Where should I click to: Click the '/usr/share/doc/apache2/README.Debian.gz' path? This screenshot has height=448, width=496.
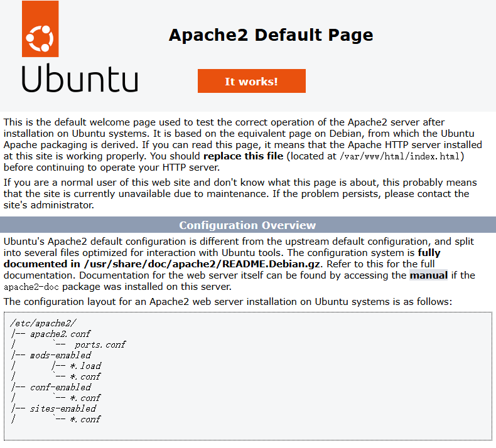202,264
